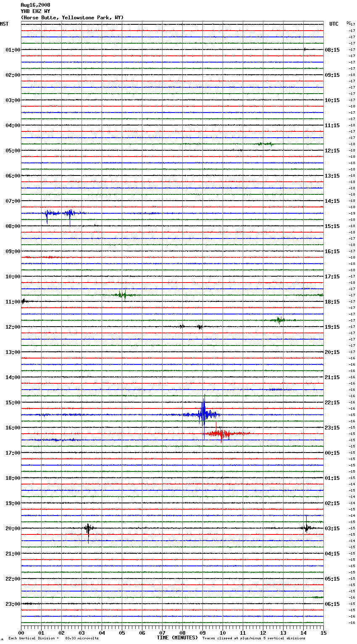357x644 pixels.
Task: Select the MST time label '15:00'
Action: click(13, 403)
